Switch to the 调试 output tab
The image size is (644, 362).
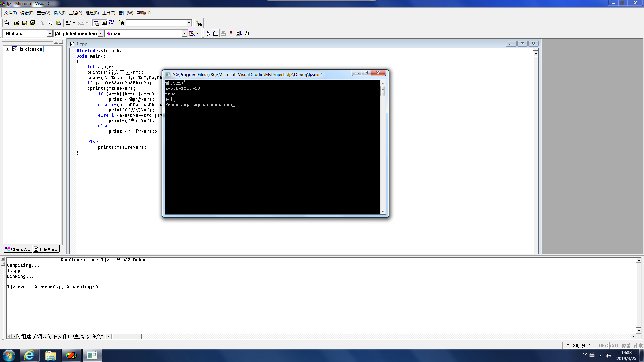(42, 336)
